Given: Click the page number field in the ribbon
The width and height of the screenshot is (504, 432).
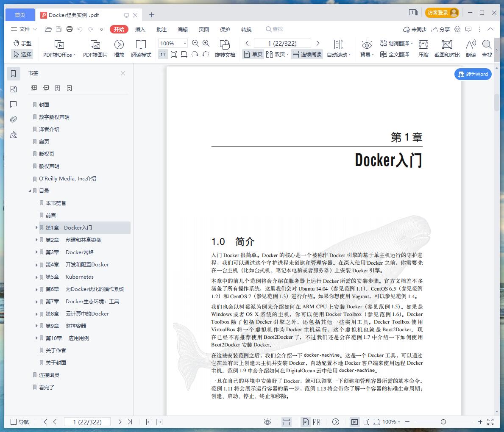Looking at the screenshot, I should (x=282, y=43).
